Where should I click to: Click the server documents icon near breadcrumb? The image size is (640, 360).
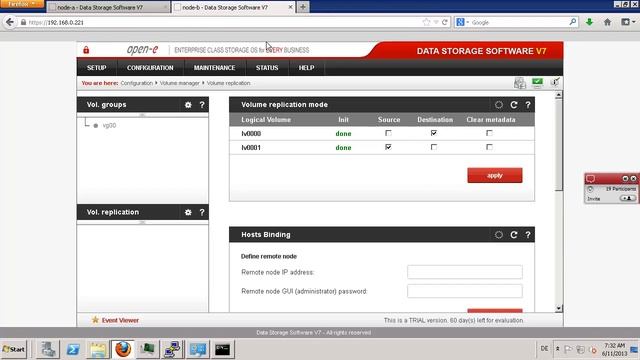pyautogui.click(x=520, y=83)
